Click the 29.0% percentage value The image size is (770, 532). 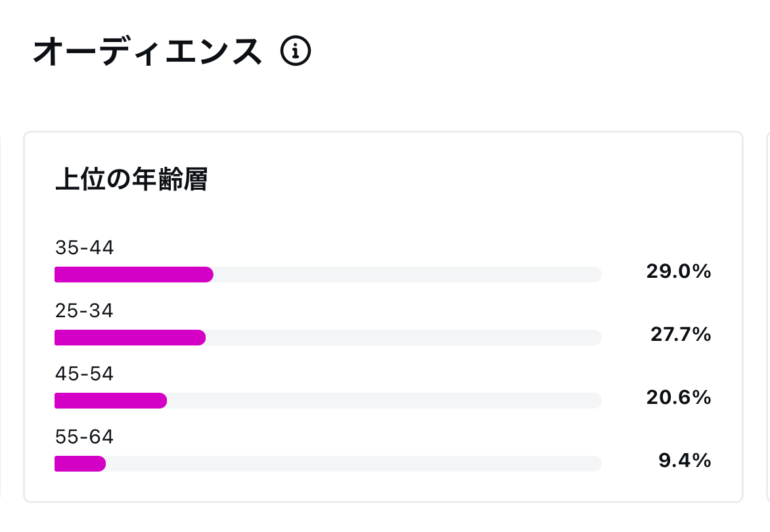click(679, 271)
